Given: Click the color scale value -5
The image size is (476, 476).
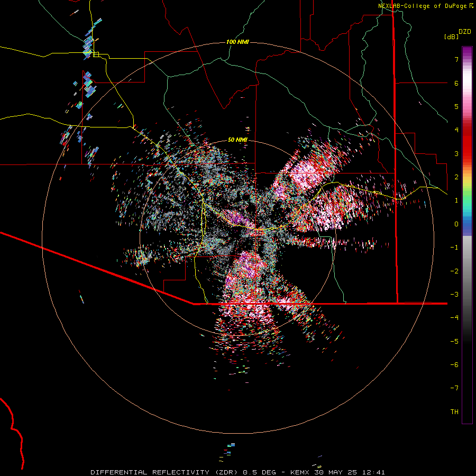Looking at the screenshot, I should tap(454, 341).
